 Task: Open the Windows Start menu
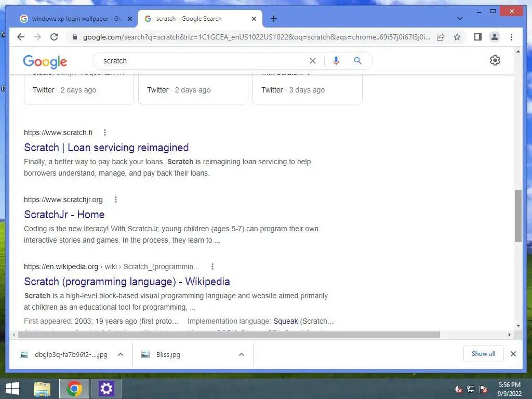(12, 389)
